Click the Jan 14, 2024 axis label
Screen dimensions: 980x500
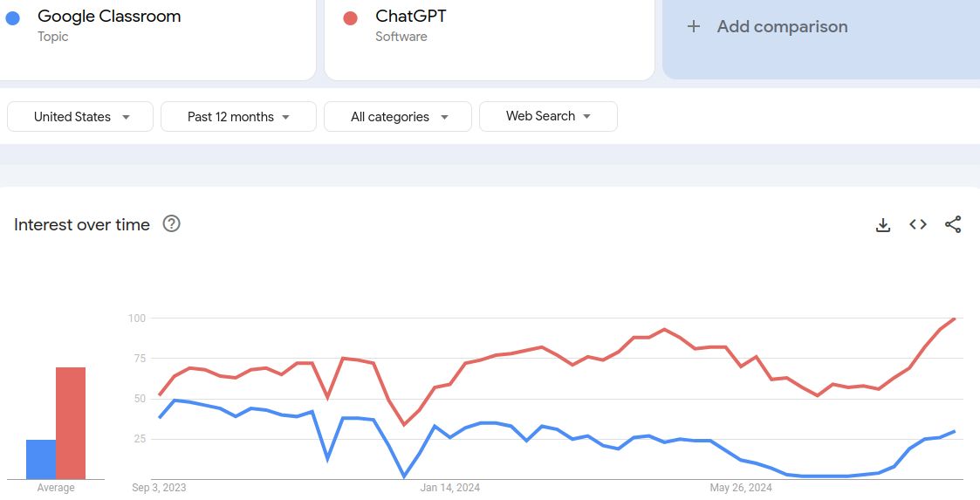pyautogui.click(x=449, y=488)
